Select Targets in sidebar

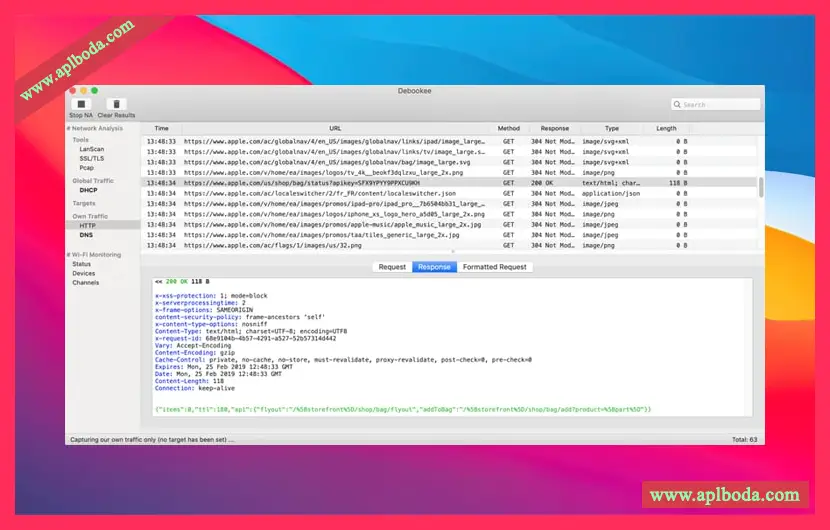click(x=84, y=203)
